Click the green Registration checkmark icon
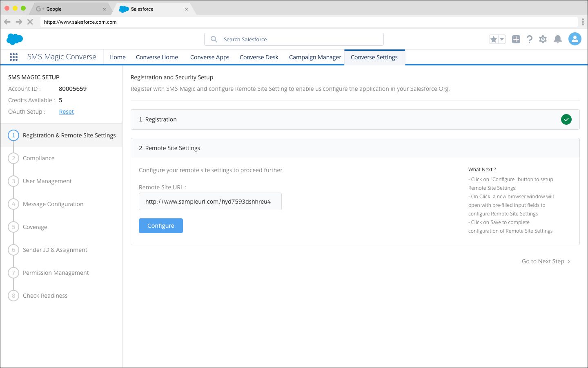This screenshot has width=588, height=368. coord(566,119)
